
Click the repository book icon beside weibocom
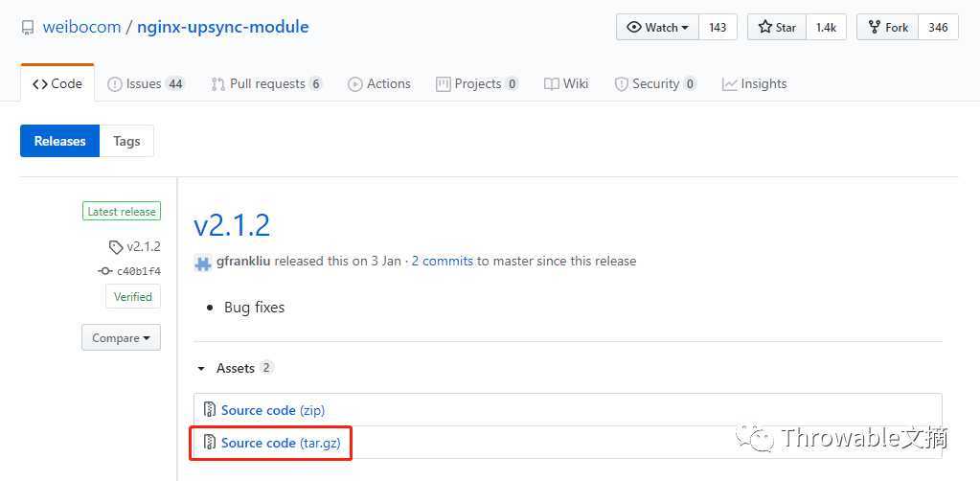click(27, 28)
